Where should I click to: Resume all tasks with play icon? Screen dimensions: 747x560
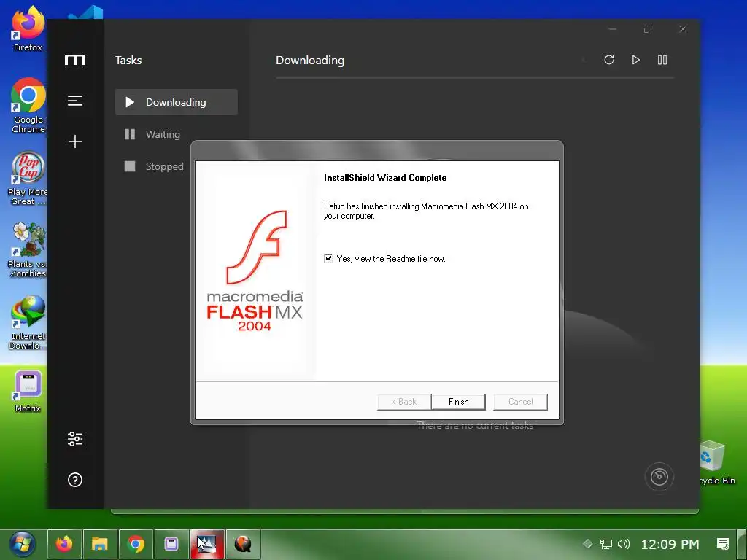635,60
